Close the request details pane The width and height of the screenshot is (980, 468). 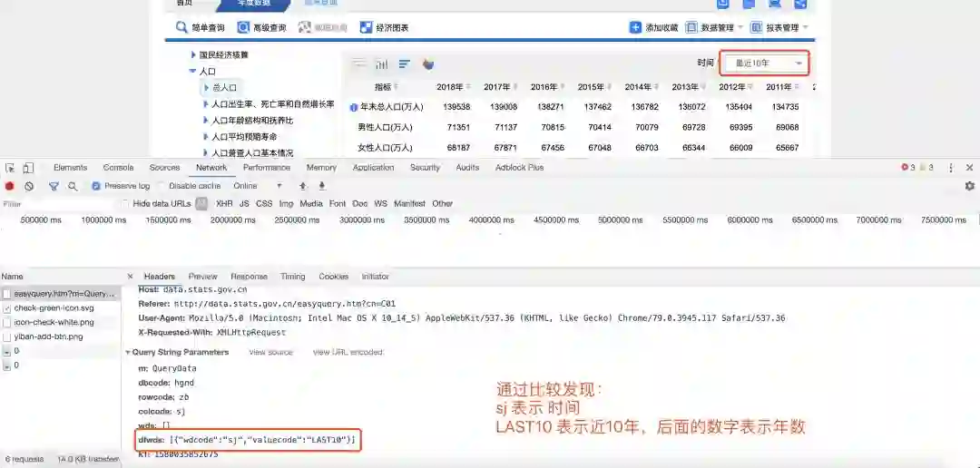[x=130, y=277]
